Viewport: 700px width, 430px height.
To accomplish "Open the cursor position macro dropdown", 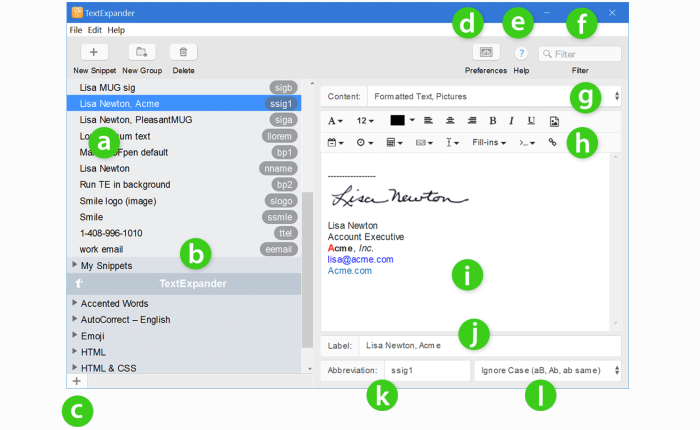I will 452,142.
